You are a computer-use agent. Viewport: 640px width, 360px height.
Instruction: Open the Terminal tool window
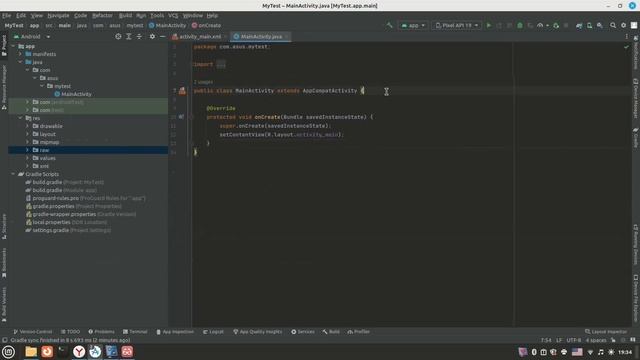point(135,331)
